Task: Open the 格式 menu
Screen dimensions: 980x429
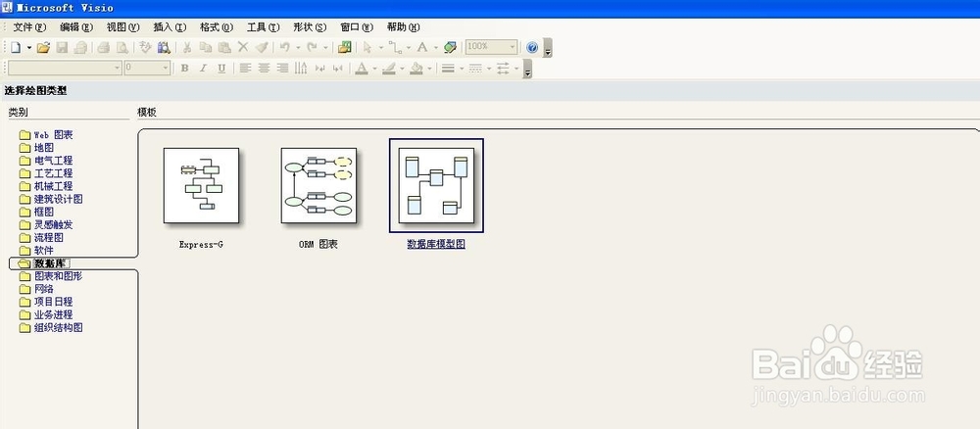Action: tap(217, 27)
